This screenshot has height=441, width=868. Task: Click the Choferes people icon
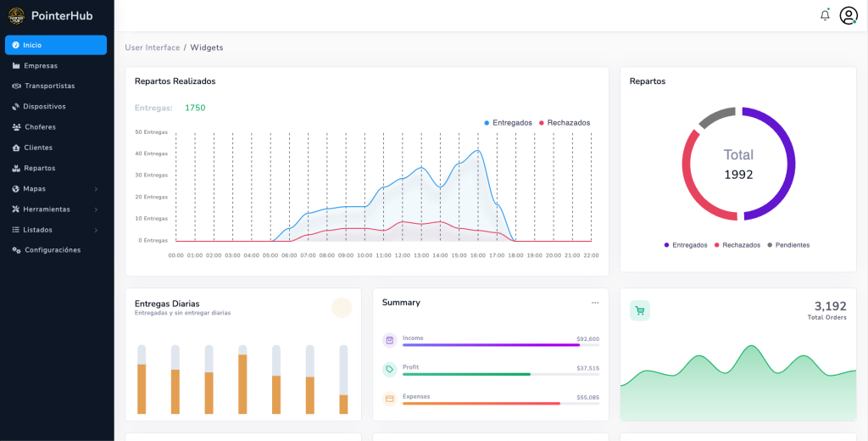(x=16, y=127)
